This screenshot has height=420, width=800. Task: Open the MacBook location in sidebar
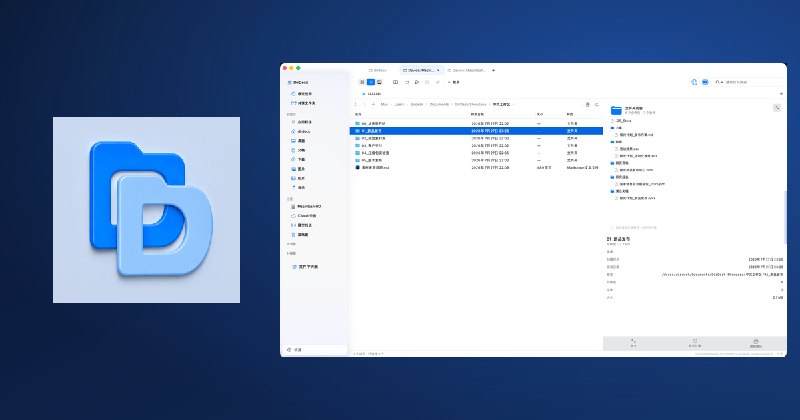[x=306, y=207]
